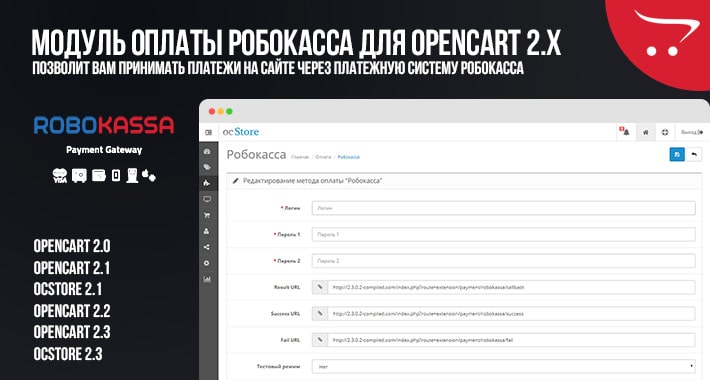Open the Customers user sidebar icon
Screen dimensions: 710x380
coord(207,231)
